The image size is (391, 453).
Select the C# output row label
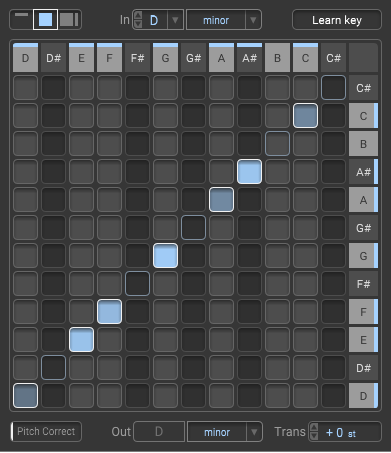coord(363,88)
